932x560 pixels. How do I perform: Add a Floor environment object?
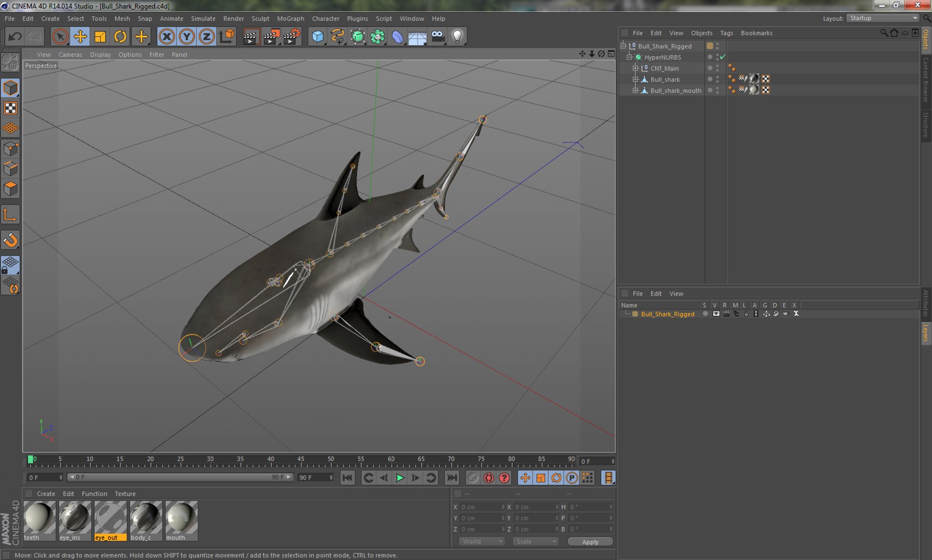point(418,36)
